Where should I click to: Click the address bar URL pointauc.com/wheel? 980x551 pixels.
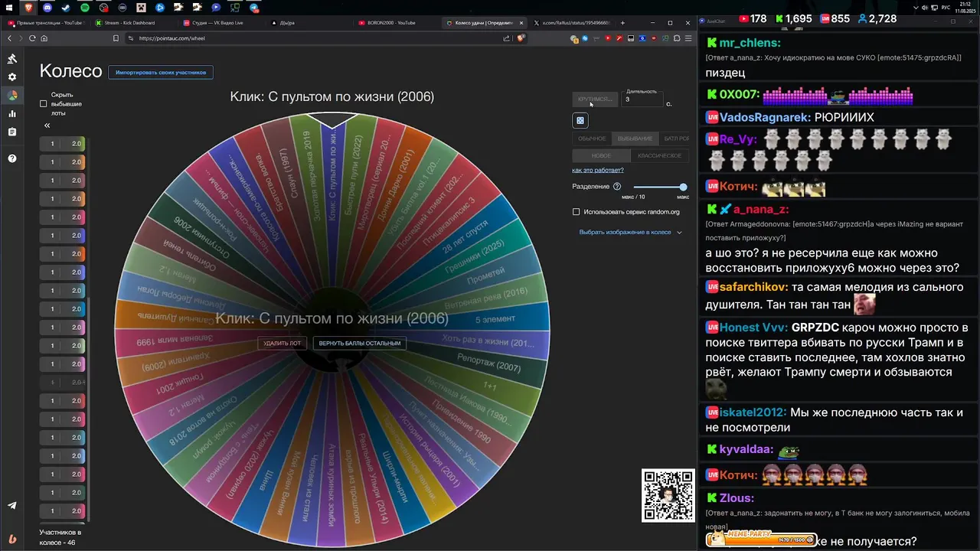point(171,38)
